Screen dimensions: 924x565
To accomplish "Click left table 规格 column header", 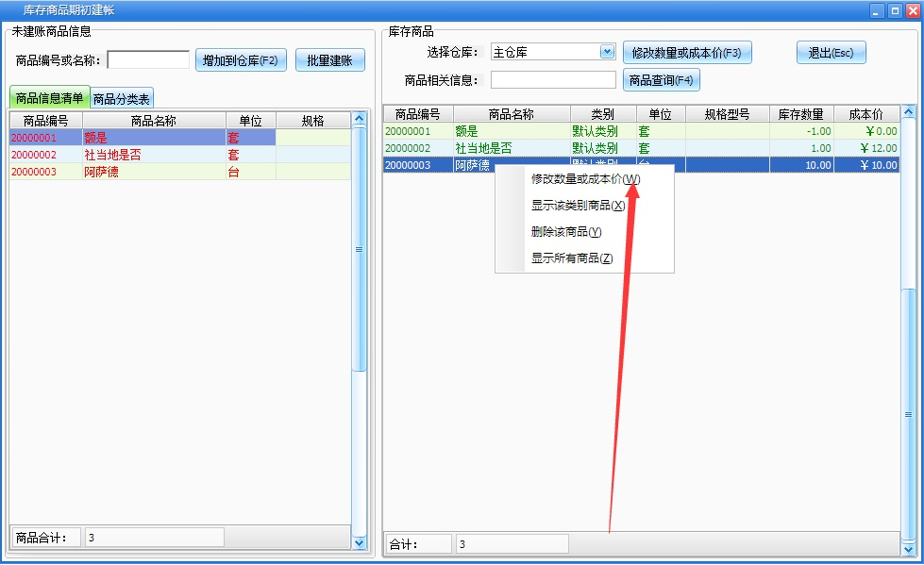I will click(313, 121).
